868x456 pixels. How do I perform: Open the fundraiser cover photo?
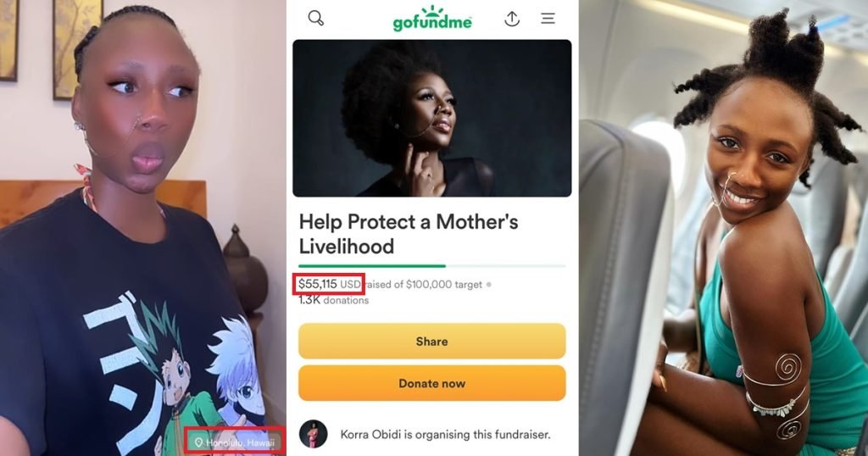[x=431, y=118]
